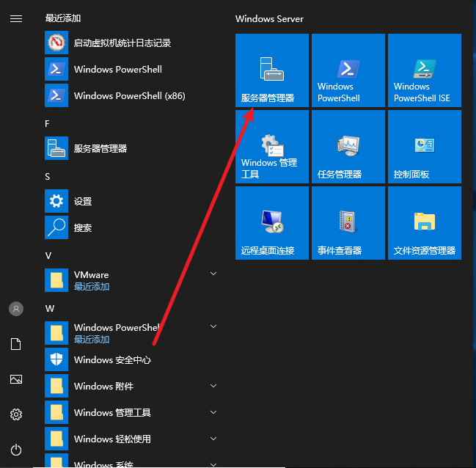The width and height of the screenshot is (476, 468).
Task: Open the 事件查看器 tile
Action: [348, 223]
